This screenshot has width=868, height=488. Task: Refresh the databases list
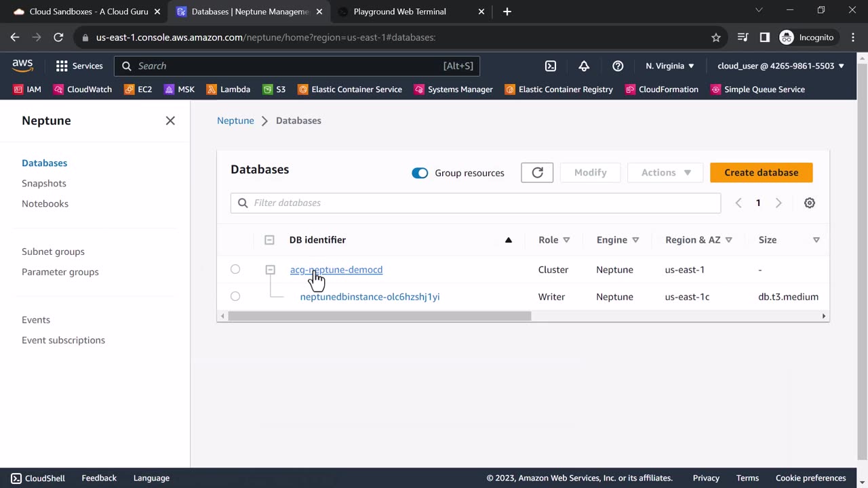point(537,173)
